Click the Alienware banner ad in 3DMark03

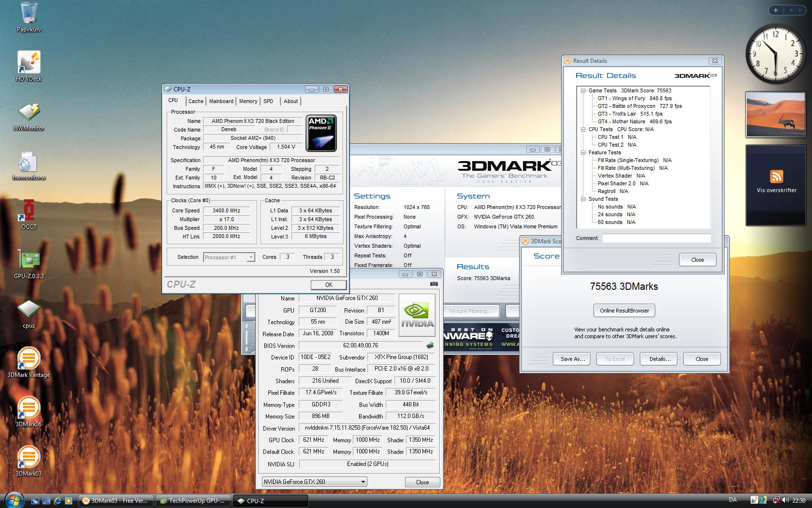coord(481,336)
